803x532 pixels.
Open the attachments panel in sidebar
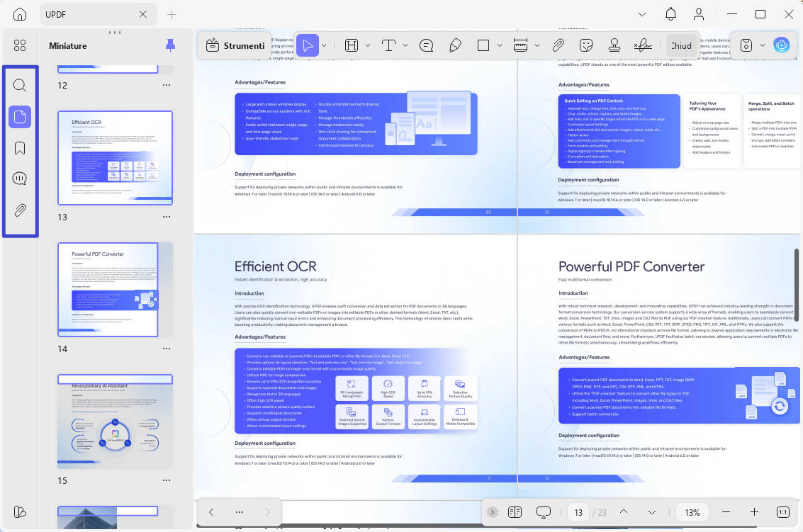(x=19, y=210)
